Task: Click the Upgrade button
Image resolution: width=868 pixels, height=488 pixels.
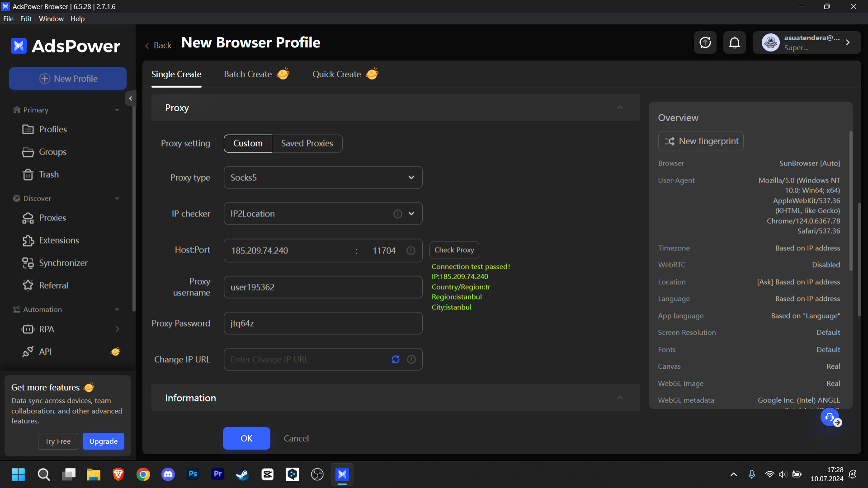Action: click(x=104, y=441)
